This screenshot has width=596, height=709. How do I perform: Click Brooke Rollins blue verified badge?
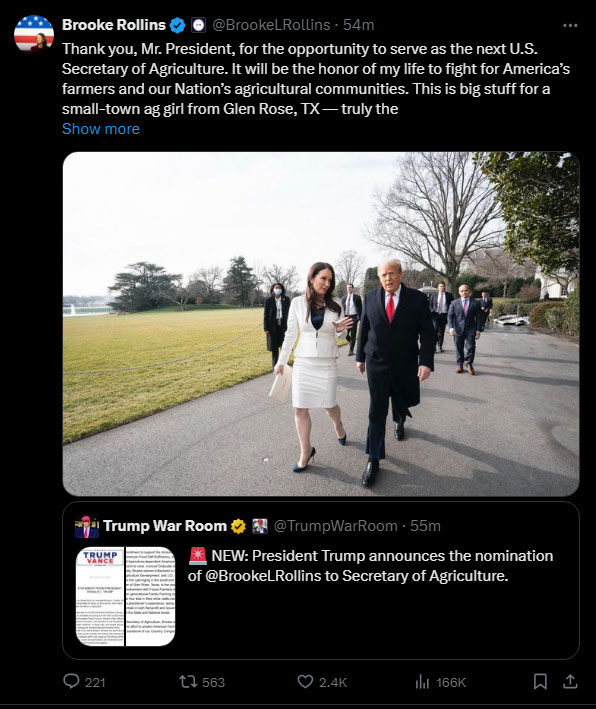(177, 25)
